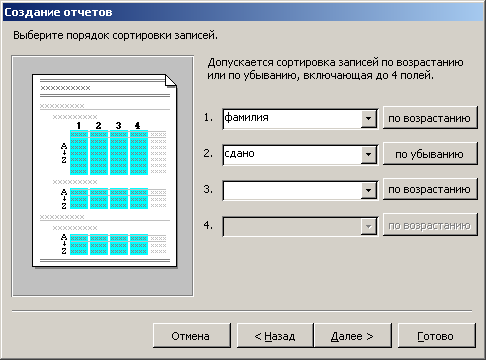Expand the empty sort field 3 dropdown arrow
Screen dimensions: 486x360
coord(368,190)
